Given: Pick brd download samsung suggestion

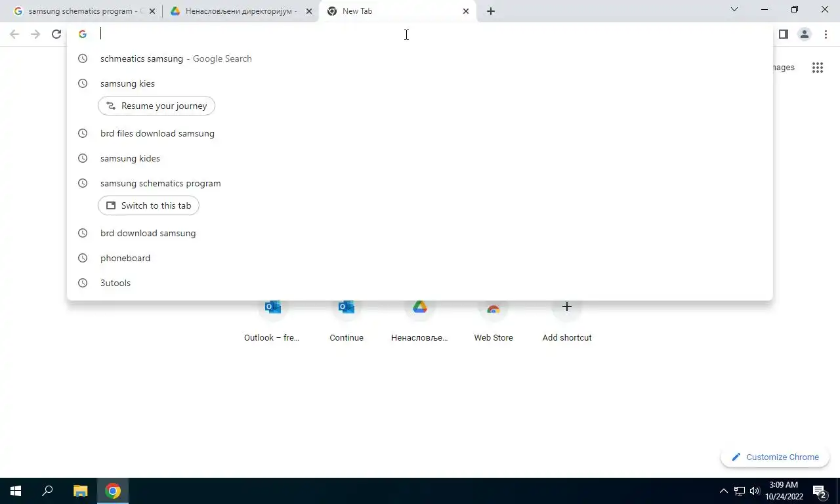Looking at the screenshot, I should tap(420, 233).
